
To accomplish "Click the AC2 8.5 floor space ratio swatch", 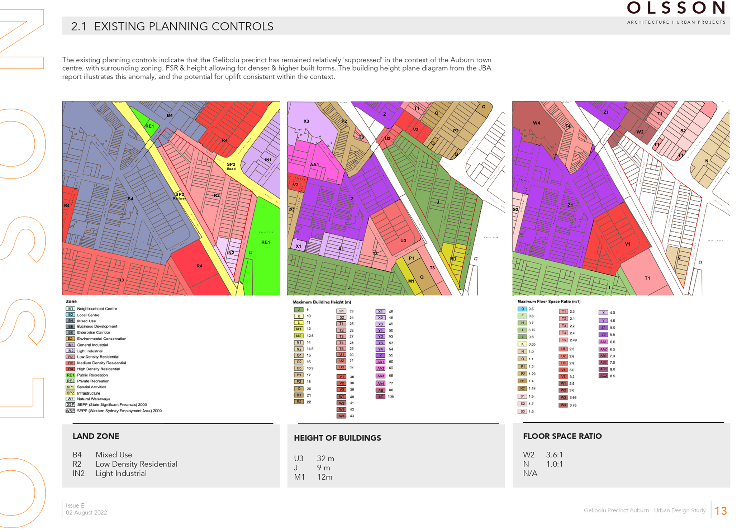I will (x=604, y=376).
